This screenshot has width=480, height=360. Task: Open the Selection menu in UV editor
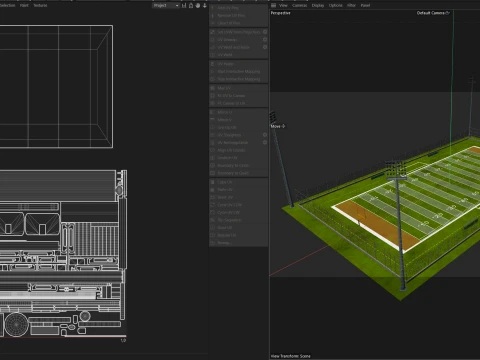pyautogui.click(x=7, y=5)
